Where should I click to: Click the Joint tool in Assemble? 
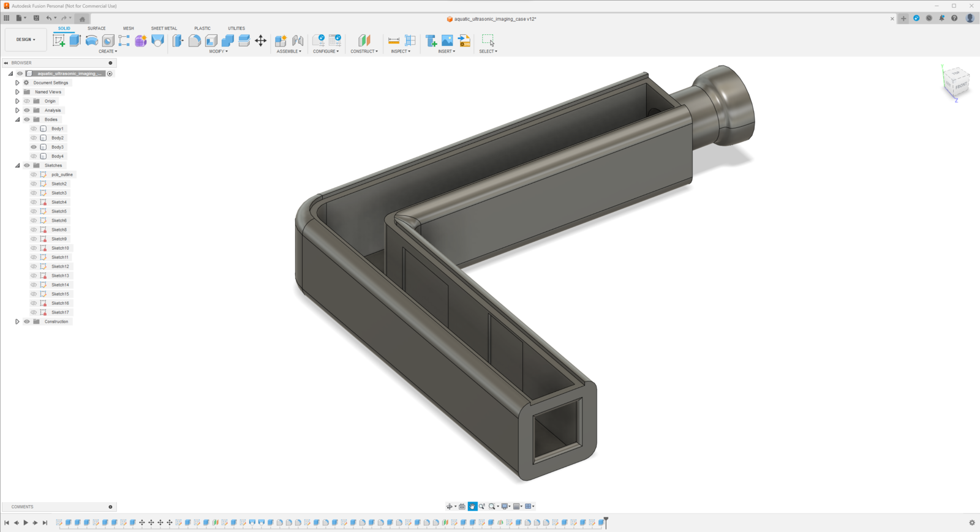point(298,40)
